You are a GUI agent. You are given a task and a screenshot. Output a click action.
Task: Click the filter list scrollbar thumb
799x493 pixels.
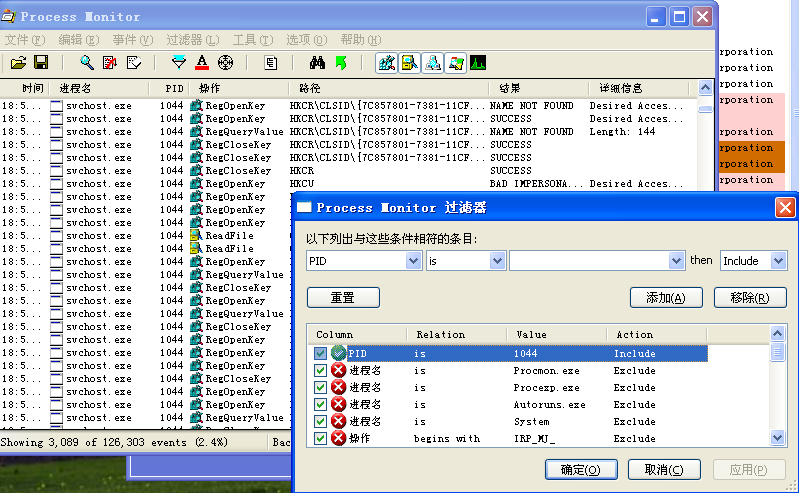[x=777, y=352]
